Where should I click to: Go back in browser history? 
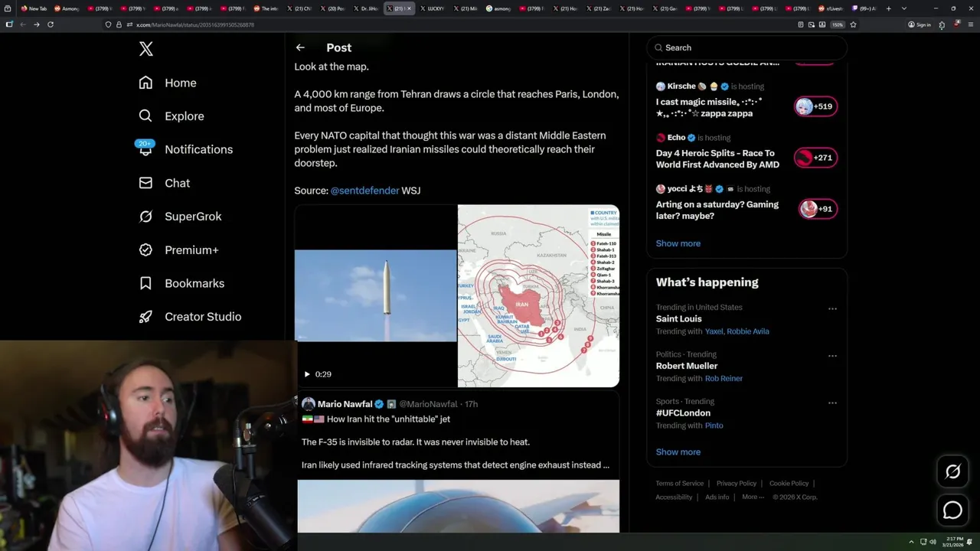tap(22, 24)
